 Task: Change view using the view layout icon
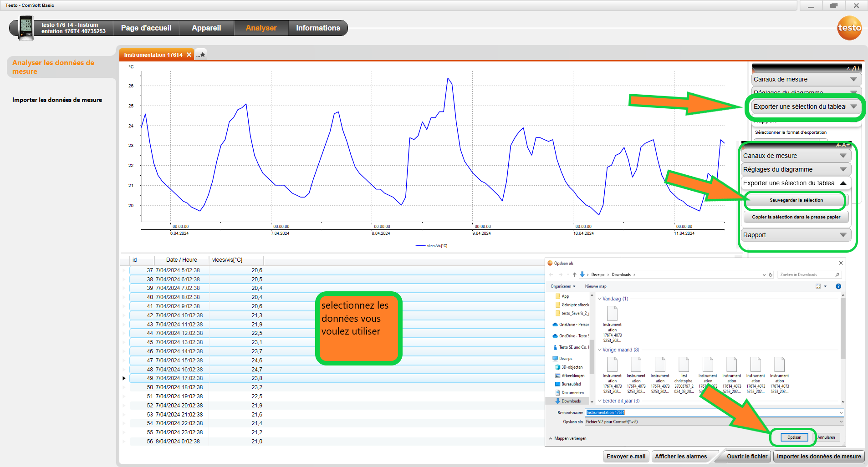tap(818, 286)
